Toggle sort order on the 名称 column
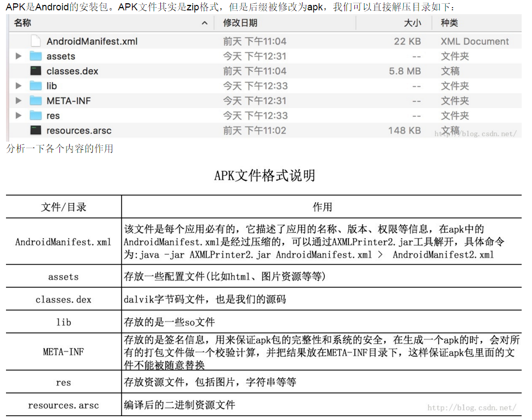 (x=23, y=23)
